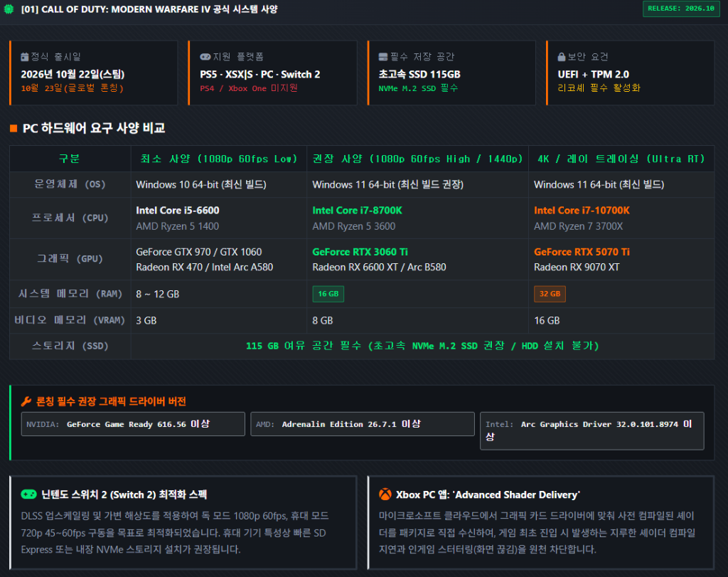Click the 스토리지 (SSD) row label
728x577 pixels.
[70, 346]
